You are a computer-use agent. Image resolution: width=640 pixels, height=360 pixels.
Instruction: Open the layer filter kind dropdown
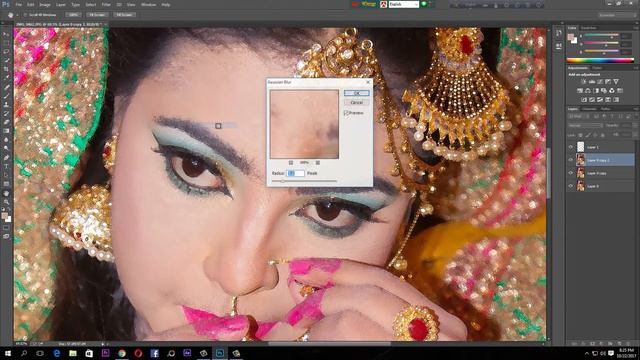tap(578, 117)
